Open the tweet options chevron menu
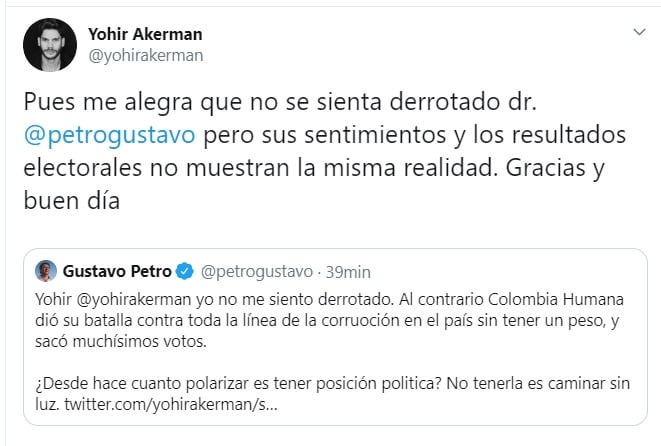The image size is (661, 446). pos(640,34)
